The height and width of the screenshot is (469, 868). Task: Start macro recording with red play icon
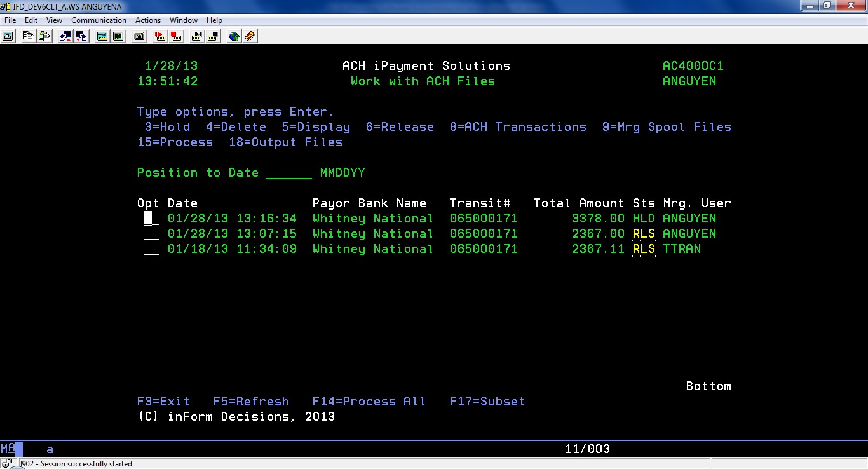point(161,36)
